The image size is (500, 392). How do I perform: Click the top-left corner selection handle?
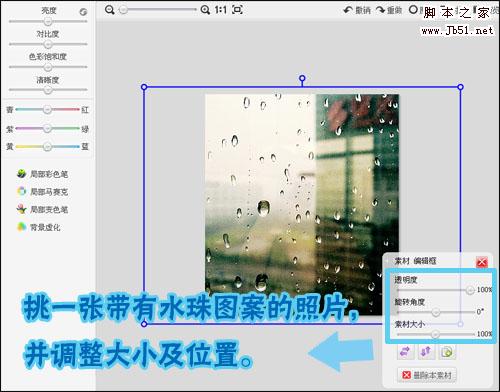point(144,87)
